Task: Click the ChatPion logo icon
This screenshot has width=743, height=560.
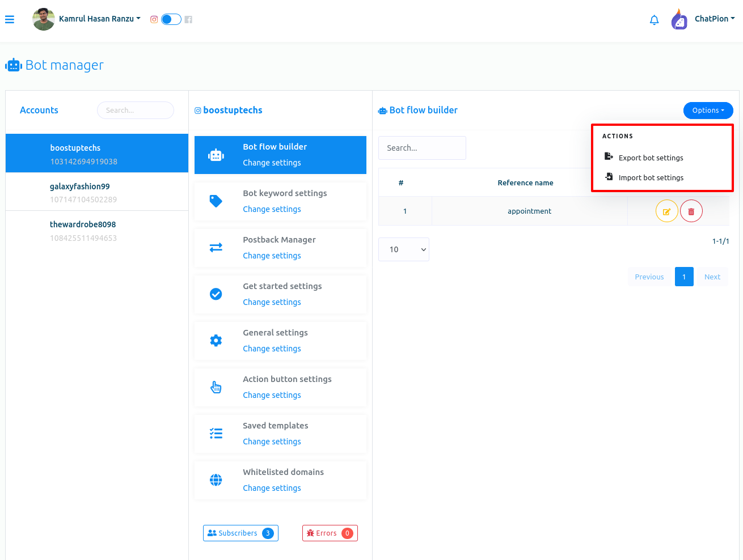Action: pos(679,19)
